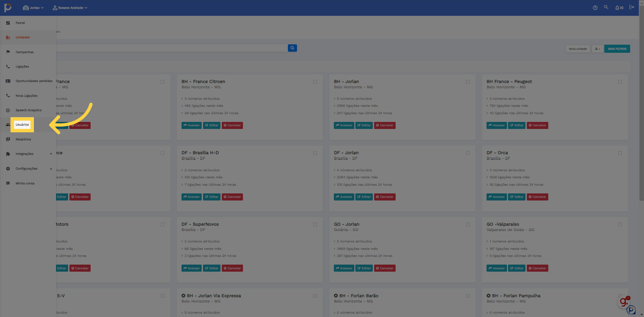This screenshot has width=644, height=317.
Task: Click the Nova Ligações phone icon
Action: [x=8, y=96]
